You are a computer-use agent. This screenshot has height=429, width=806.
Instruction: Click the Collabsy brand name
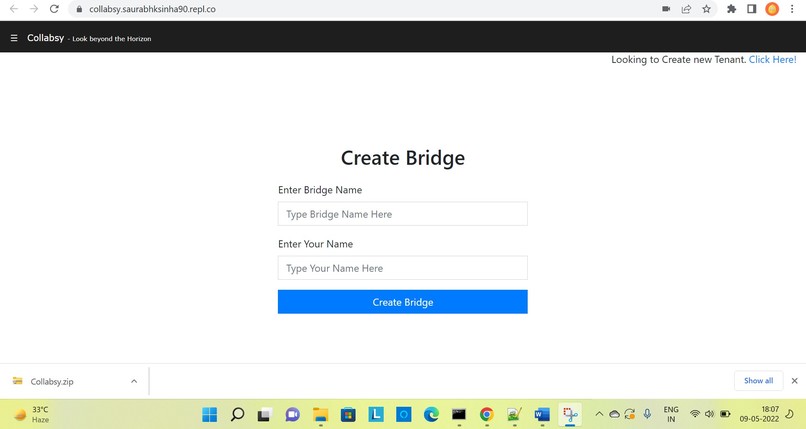click(x=45, y=38)
